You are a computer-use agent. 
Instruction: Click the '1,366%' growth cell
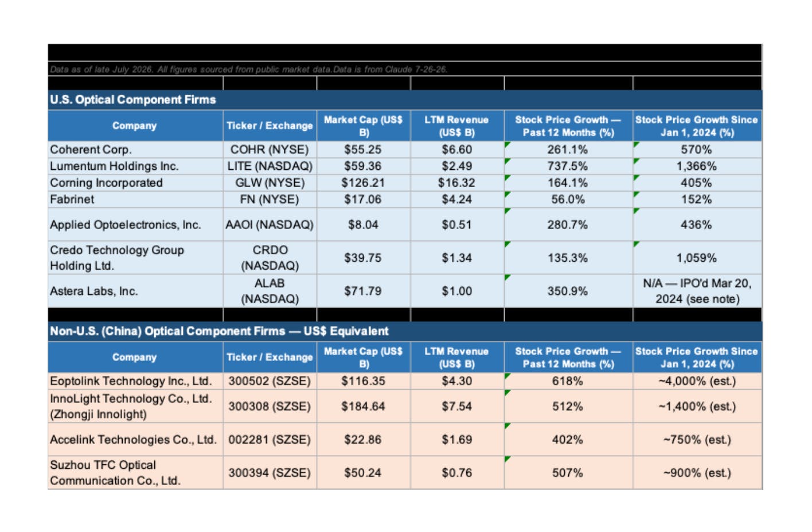point(697,166)
